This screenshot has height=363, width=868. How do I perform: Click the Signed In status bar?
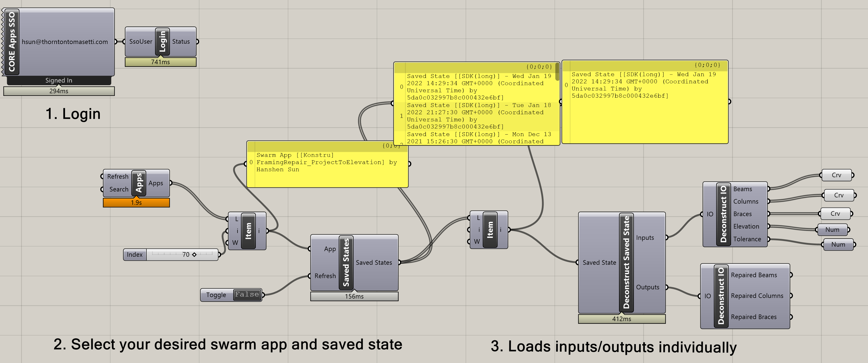pos(59,80)
